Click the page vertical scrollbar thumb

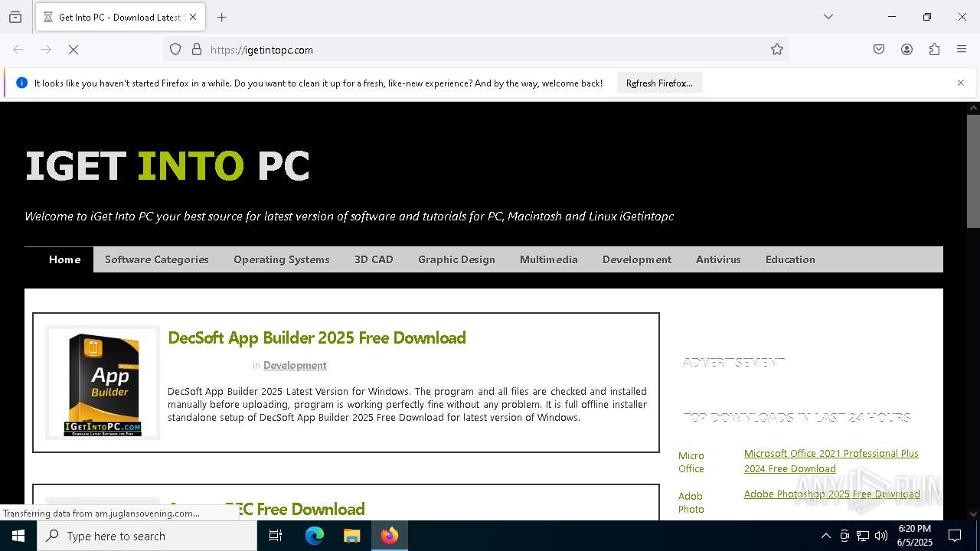(973, 171)
